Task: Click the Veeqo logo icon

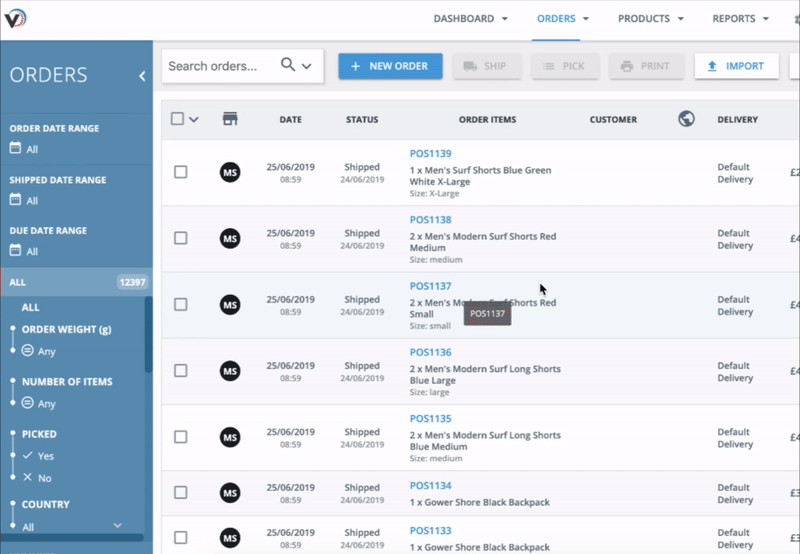Action: coord(15,19)
